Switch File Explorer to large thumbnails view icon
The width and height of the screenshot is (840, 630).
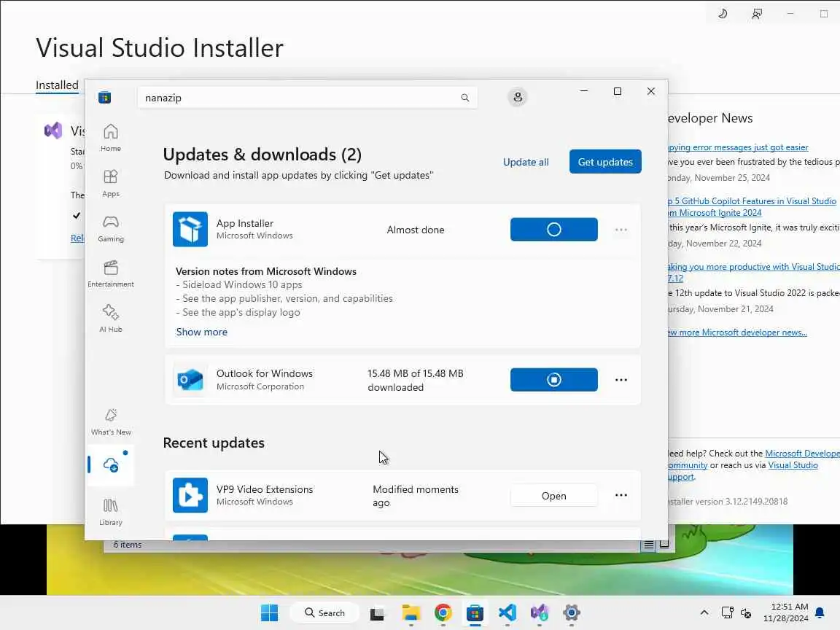coord(664,545)
